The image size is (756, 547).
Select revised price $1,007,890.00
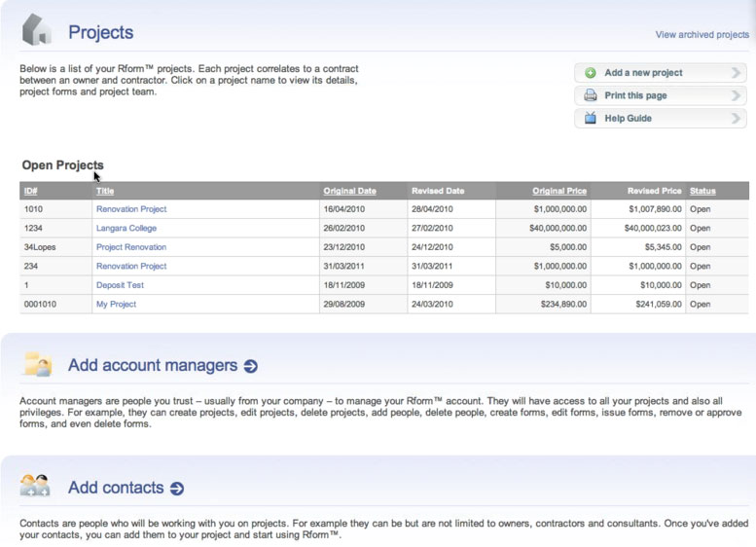click(655, 209)
